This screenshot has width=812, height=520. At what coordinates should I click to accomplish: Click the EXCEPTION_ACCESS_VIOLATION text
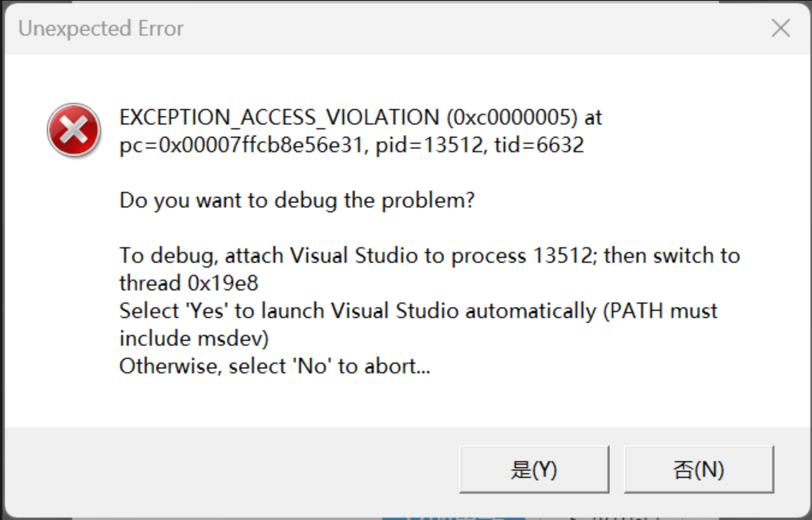click(279, 118)
